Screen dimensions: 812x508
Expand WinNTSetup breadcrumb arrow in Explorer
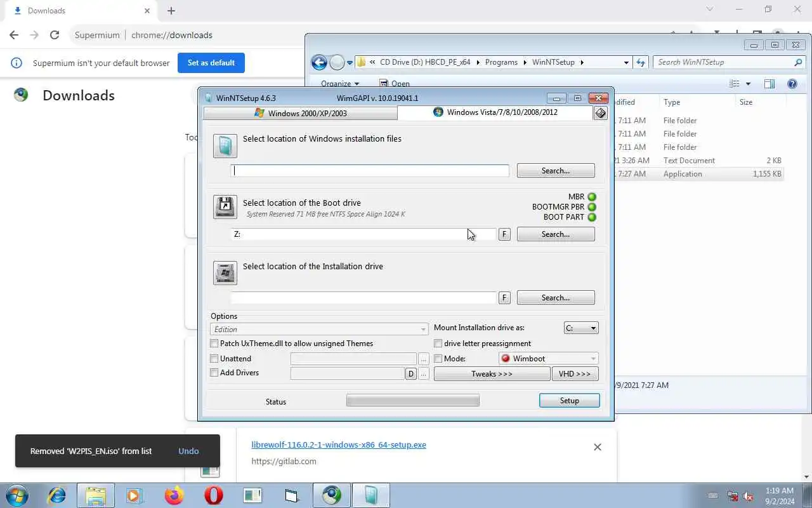pos(582,62)
